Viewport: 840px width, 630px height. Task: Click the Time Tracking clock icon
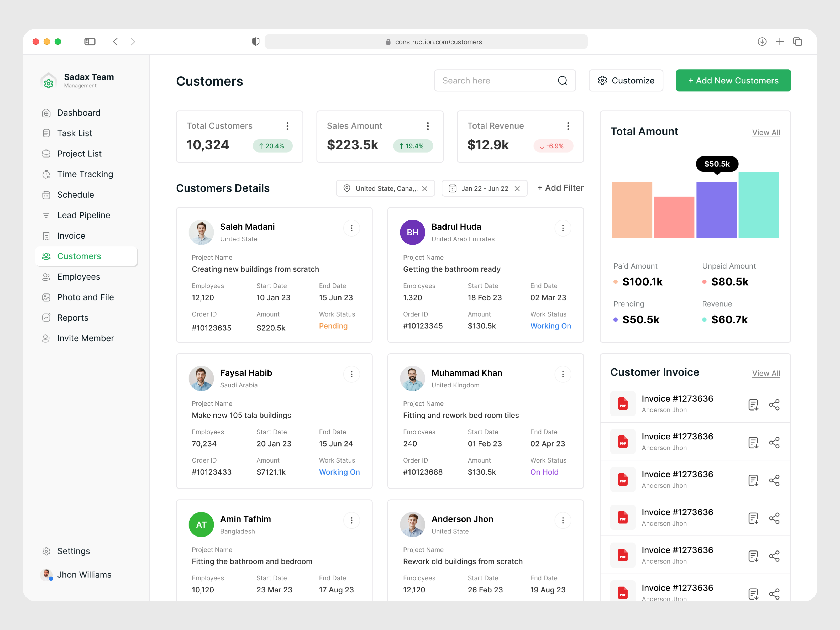(46, 174)
